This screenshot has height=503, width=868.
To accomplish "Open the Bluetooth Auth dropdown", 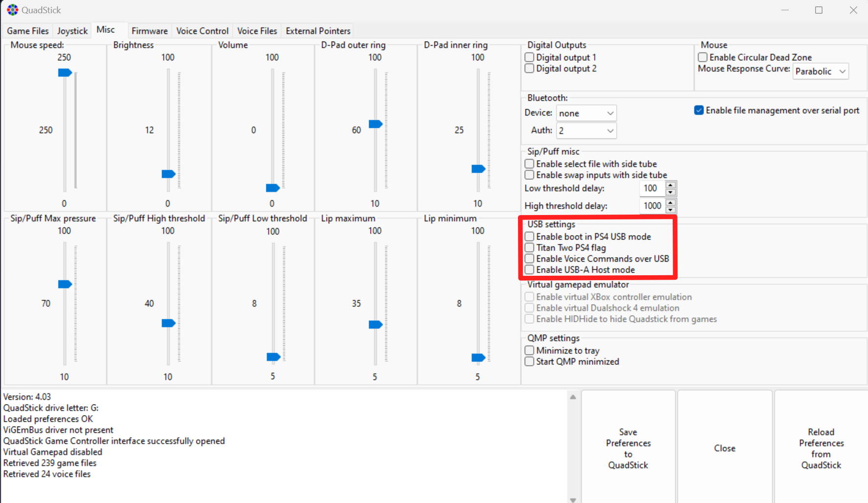I will (586, 131).
